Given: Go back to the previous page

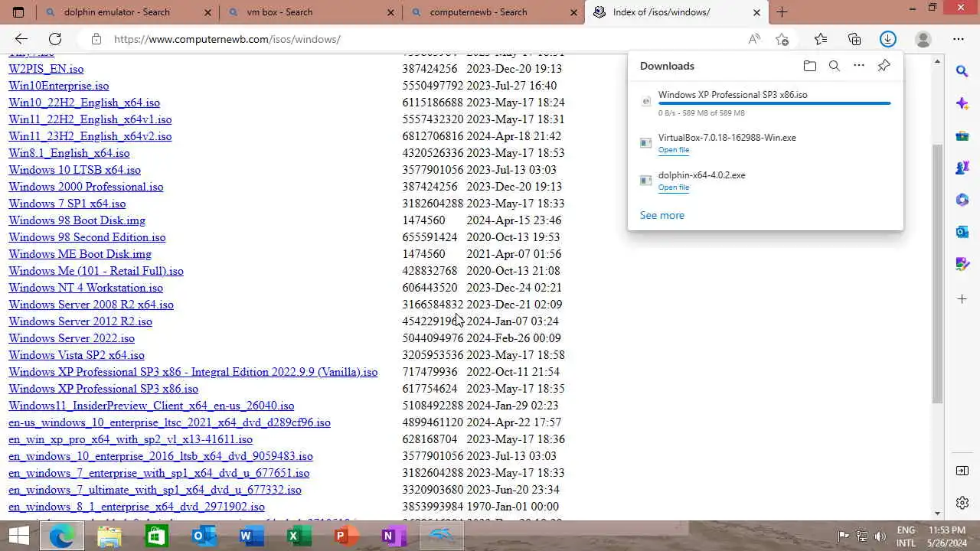Looking at the screenshot, I should coord(21,39).
